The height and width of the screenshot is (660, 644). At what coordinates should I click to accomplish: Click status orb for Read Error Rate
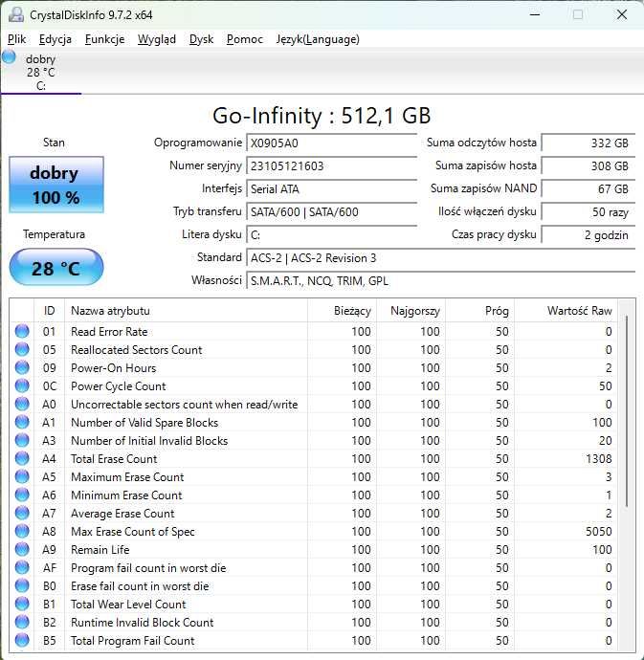(22, 331)
